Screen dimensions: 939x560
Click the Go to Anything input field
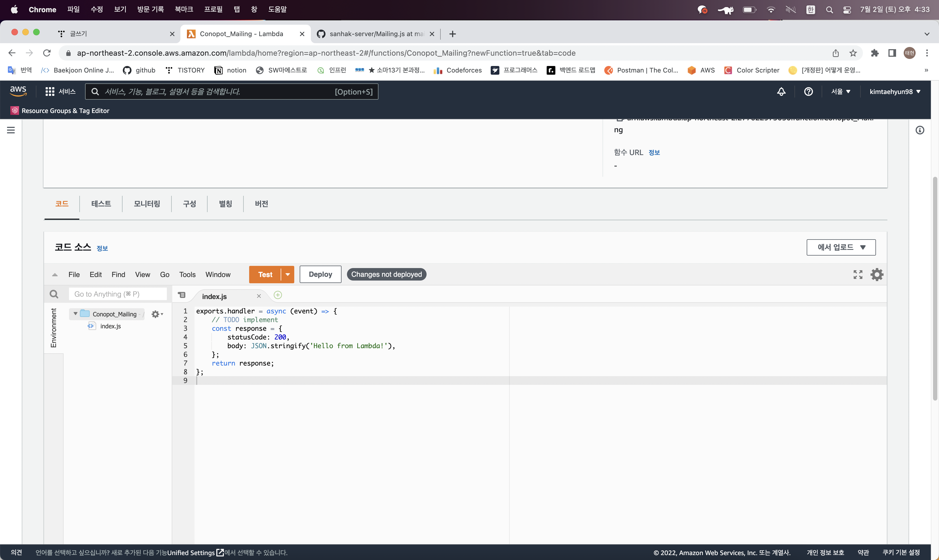pos(118,294)
